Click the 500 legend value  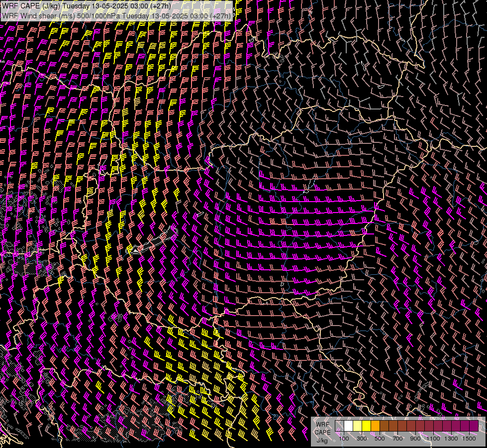[x=380, y=439]
